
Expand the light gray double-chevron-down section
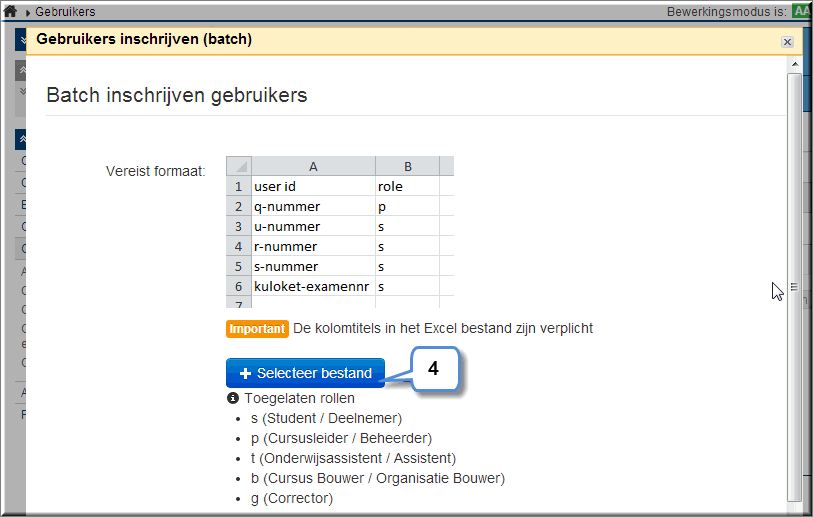(21, 92)
